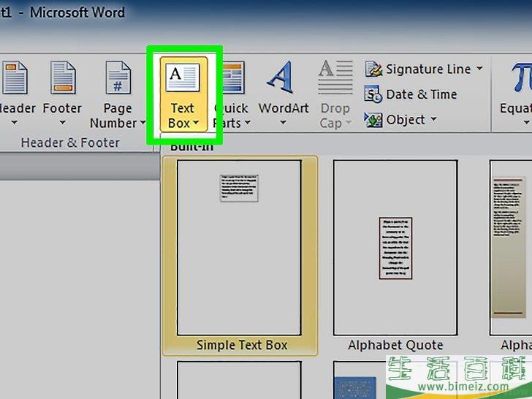Select the blue text box thumbnail at bottom
Viewport: 532px width, 399px height.
click(x=355, y=387)
